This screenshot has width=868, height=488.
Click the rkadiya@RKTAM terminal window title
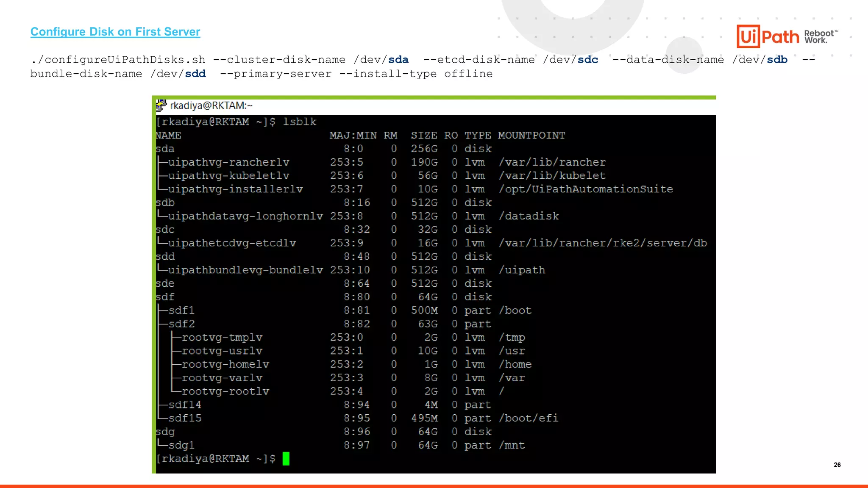click(211, 105)
